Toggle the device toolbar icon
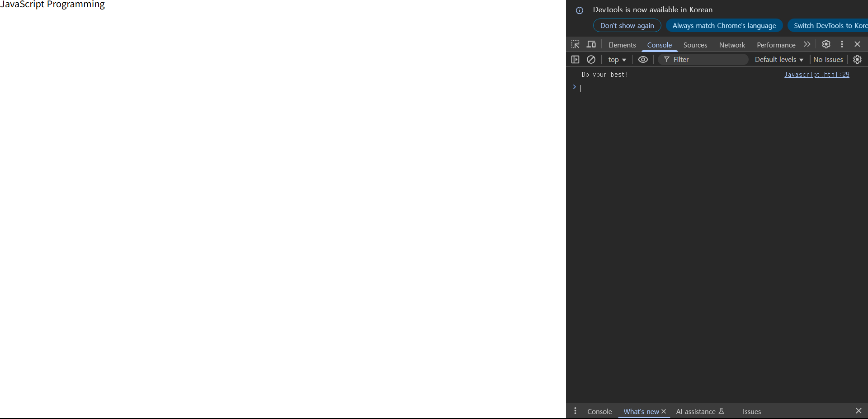 591,44
